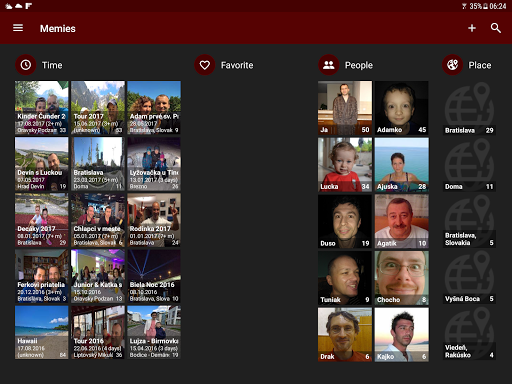Open the Biela Noc 2016 album
The height and width of the screenshot is (384, 512).
click(154, 276)
